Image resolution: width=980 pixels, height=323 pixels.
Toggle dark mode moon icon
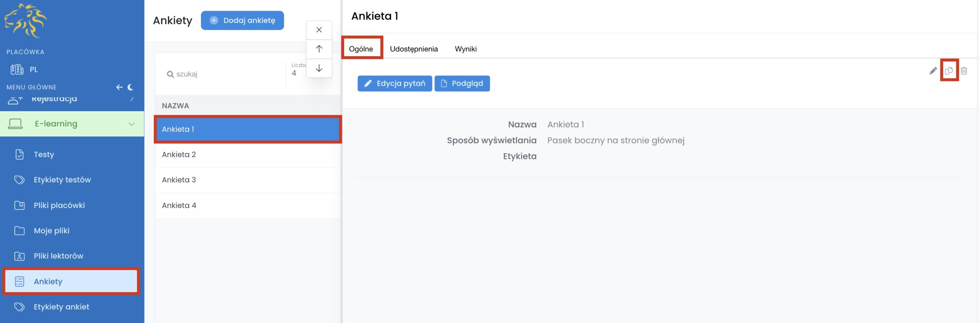(x=131, y=87)
